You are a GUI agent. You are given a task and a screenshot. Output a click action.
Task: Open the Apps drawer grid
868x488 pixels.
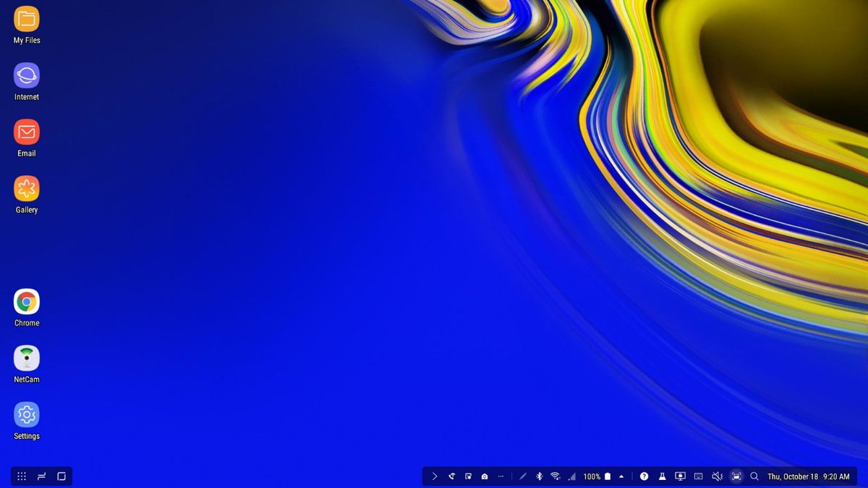pyautogui.click(x=21, y=476)
